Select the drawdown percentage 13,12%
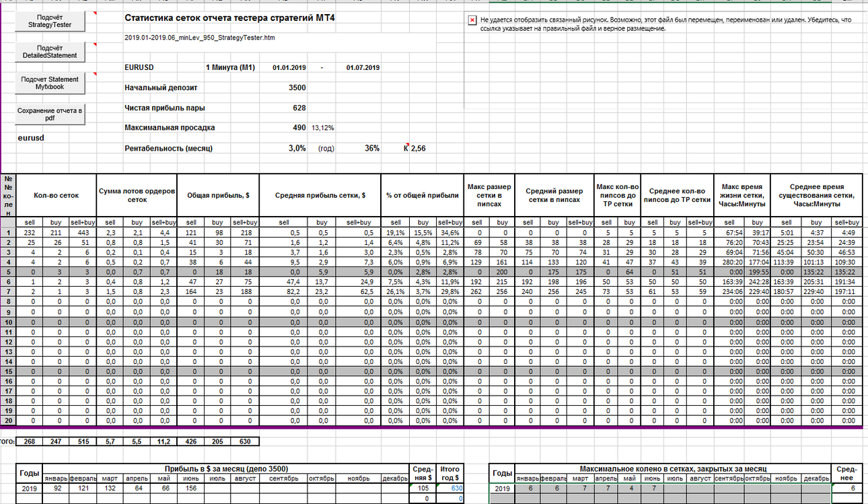Image resolution: width=868 pixels, height=504 pixels. 323,127
